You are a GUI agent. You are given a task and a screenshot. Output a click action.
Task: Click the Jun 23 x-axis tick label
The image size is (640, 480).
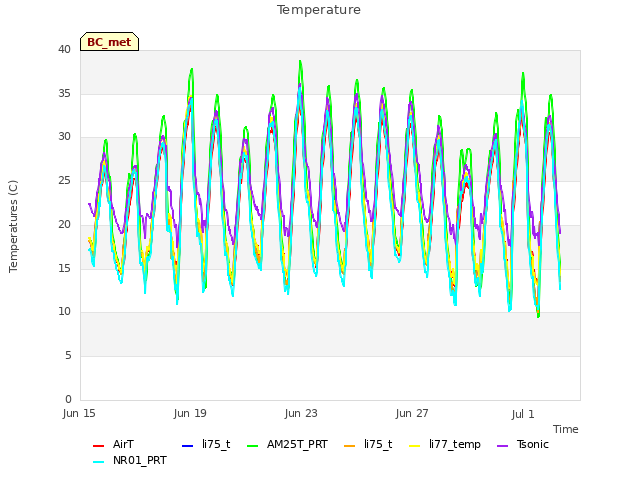tap(301, 413)
